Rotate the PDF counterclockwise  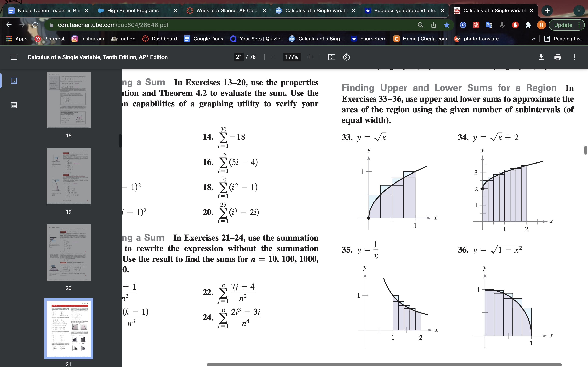[346, 57]
